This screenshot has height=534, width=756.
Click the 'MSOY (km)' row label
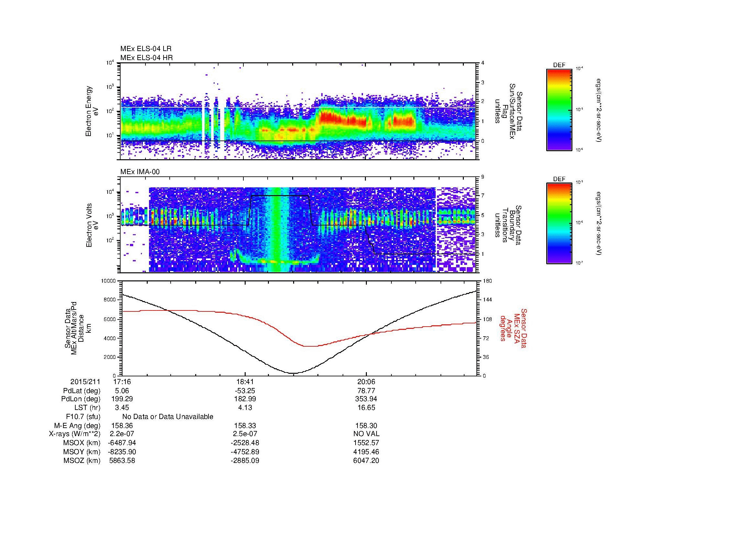82,452
